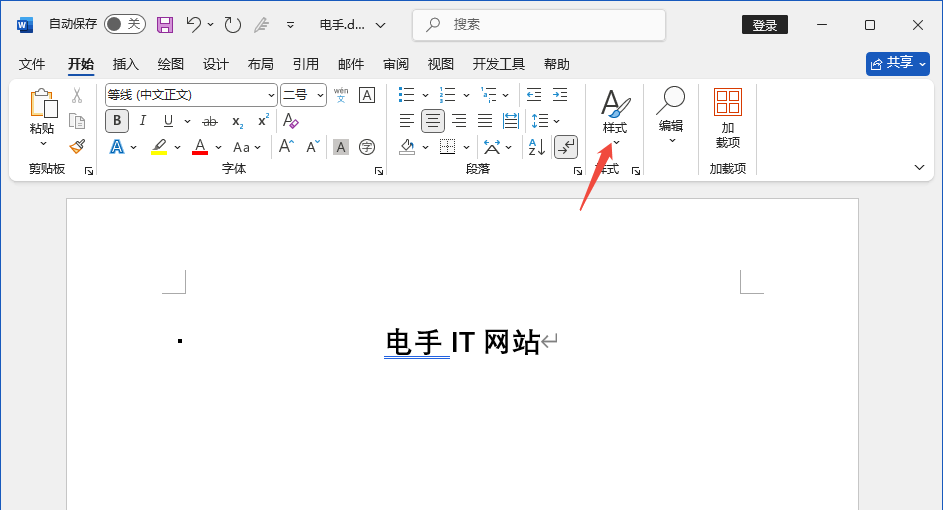Viewport: 943px width, 510px height.
Task: Click the Share (共享) button
Action: [897, 63]
